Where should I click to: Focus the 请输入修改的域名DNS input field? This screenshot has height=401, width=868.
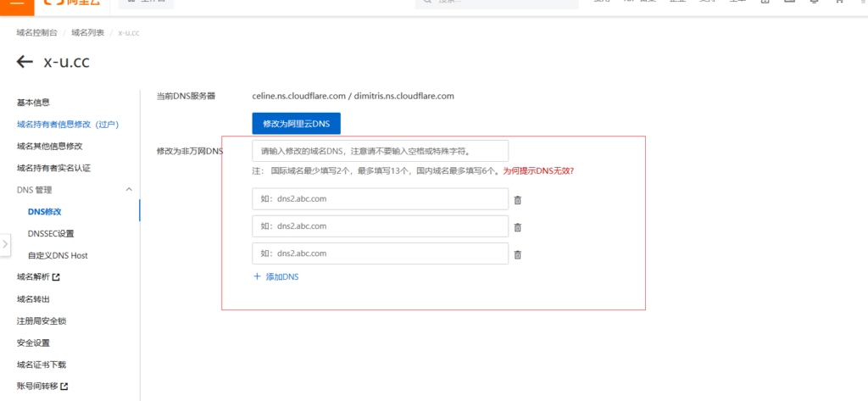(380, 151)
